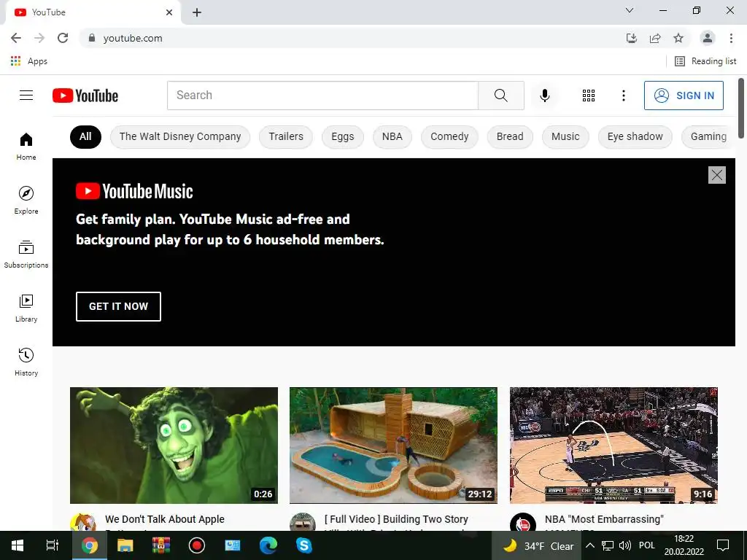Start voice search with microphone icon
Image resolution: width=747 pixels, height=560 pixels.
point(544,96)
